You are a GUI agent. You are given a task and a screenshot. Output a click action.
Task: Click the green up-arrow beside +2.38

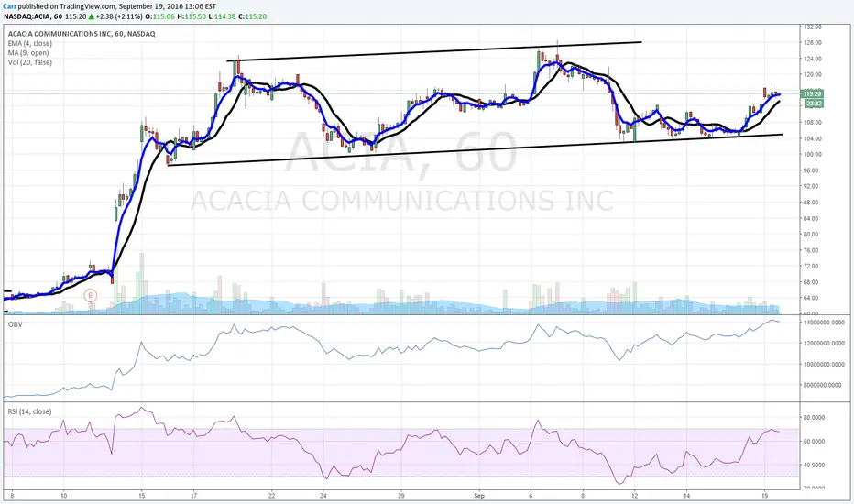click(91, 16)
